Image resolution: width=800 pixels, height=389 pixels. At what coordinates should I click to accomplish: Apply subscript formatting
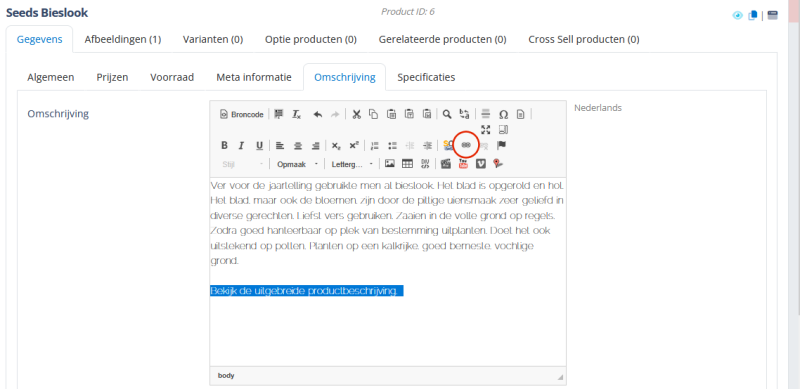[x=336, y=145]
